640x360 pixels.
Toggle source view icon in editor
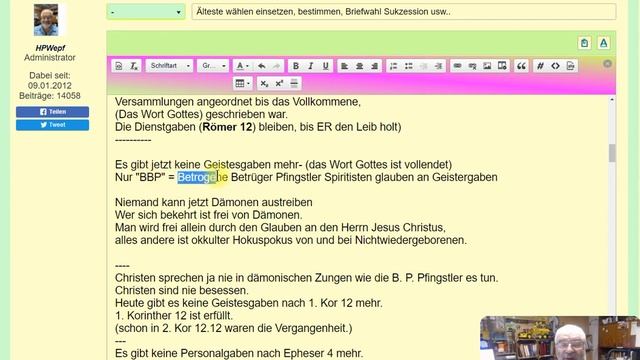click(119, 66)
